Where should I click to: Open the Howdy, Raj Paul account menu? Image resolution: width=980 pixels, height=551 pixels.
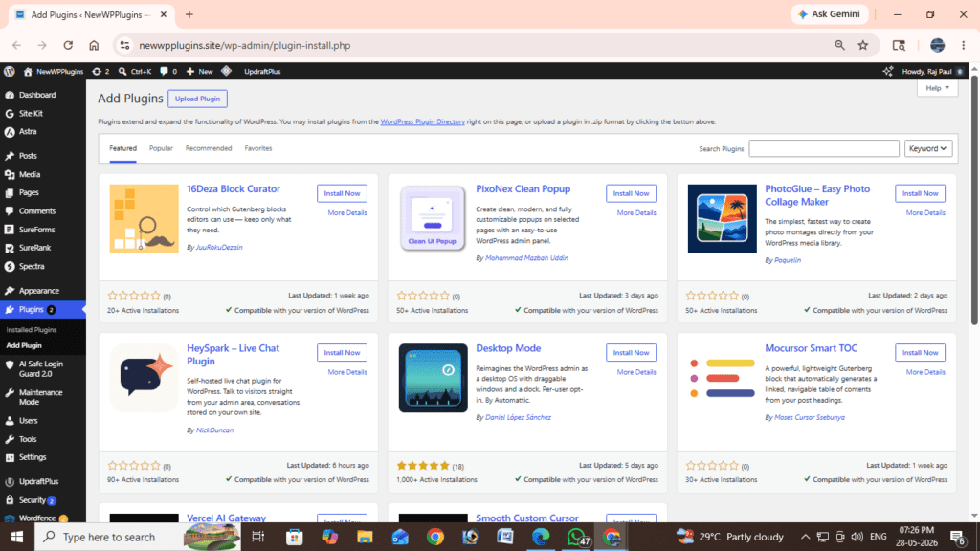click(x=932, y=71)
